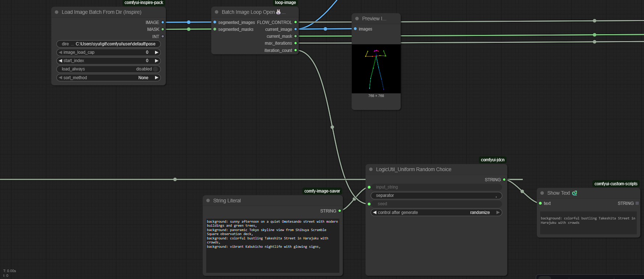Click the grid icon beside Show Text STRING output
Viewport: 644px width, 279px height.
tap(637, 203)
